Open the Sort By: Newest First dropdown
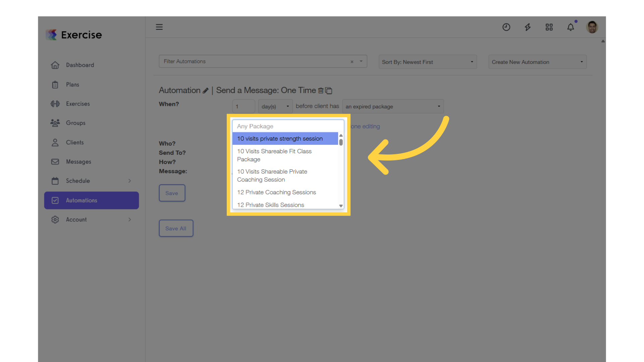This screenshot has width=644, height=362. pos(428,62)
